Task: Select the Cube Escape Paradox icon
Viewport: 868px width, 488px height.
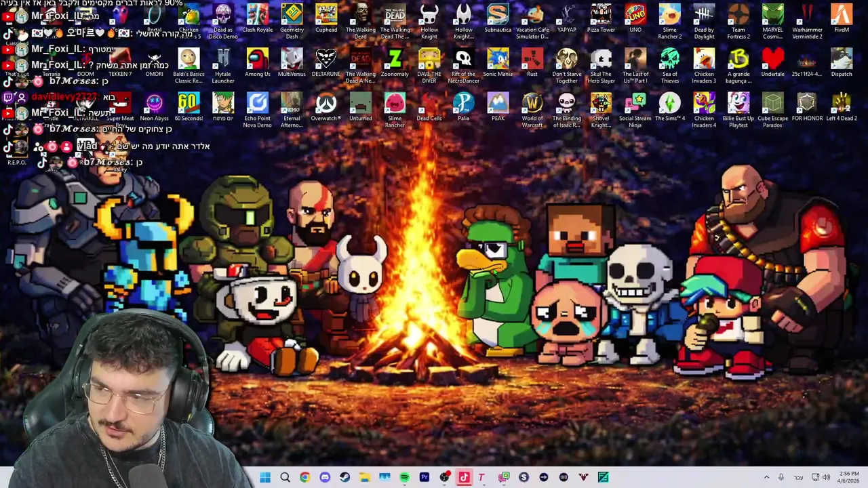Action: [773, 110]
